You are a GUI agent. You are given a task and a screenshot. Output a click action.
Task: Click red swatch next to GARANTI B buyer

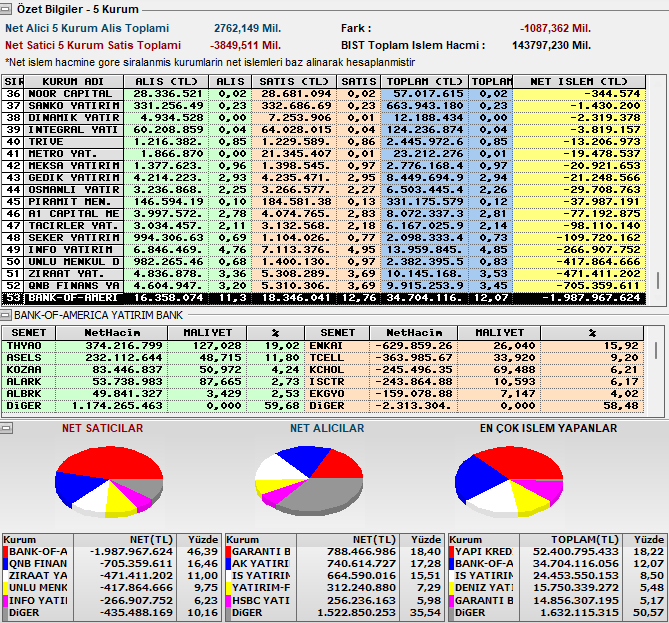click(x=229, y=552)
